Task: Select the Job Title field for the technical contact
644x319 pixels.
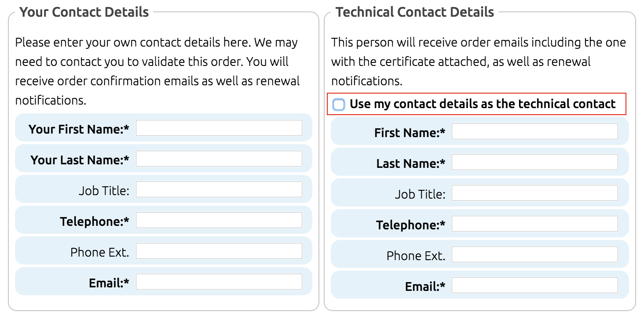Action: [535, 193]
